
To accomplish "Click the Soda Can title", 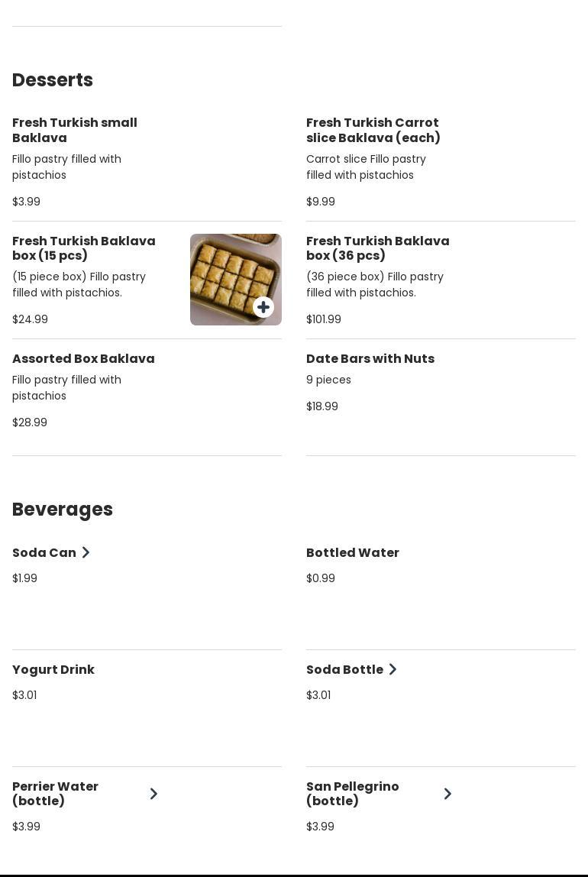I will coord(44,552).
